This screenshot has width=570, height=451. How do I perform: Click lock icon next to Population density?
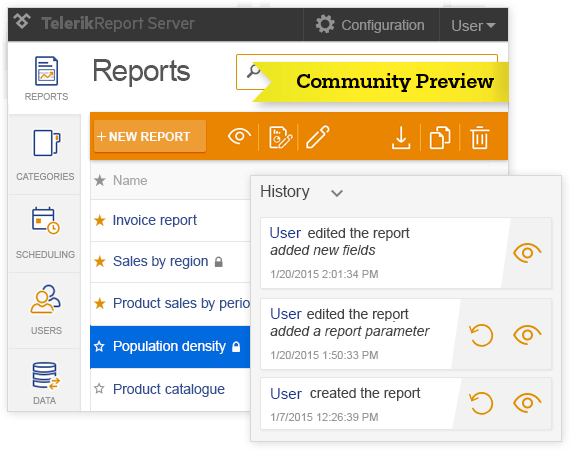tap(236, 347)
